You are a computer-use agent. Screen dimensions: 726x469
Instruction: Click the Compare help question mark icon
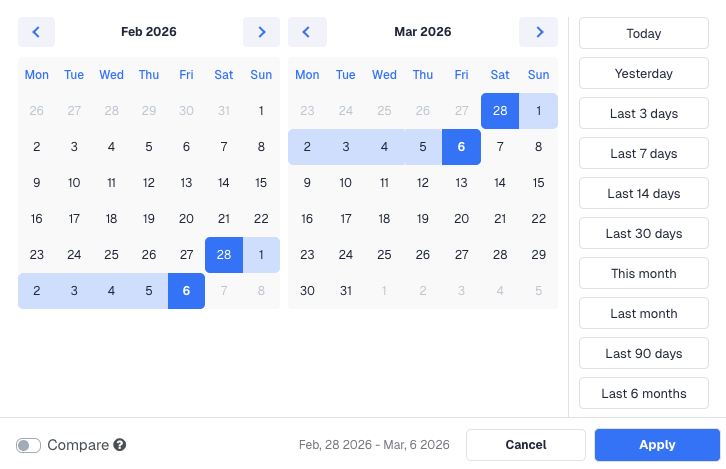pos(120,445)
